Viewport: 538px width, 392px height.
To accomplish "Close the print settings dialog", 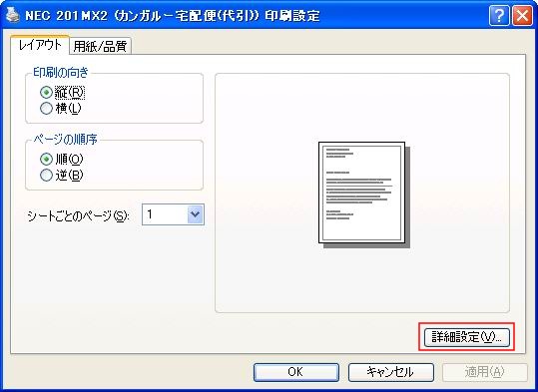I will click(522, 16).
